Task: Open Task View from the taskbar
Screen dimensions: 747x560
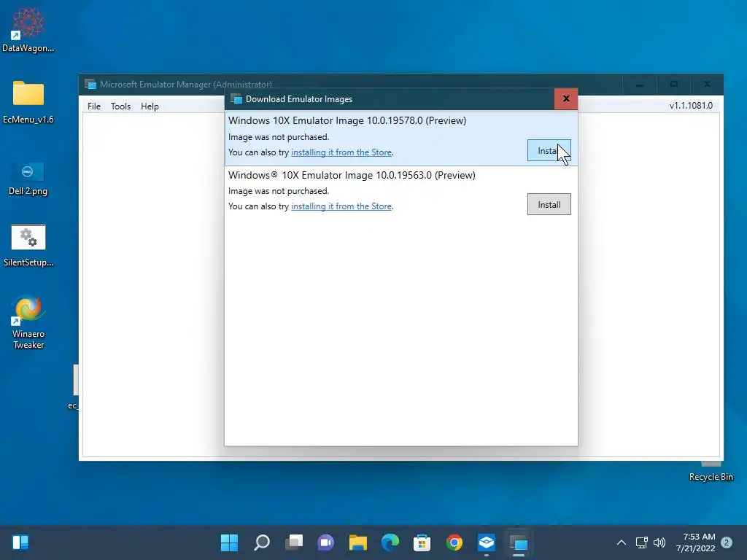Action: click(x=294, y=542)
